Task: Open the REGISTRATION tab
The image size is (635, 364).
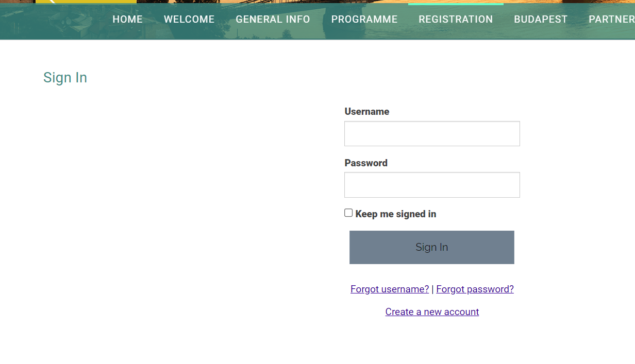Action: (x=456, y=20)
